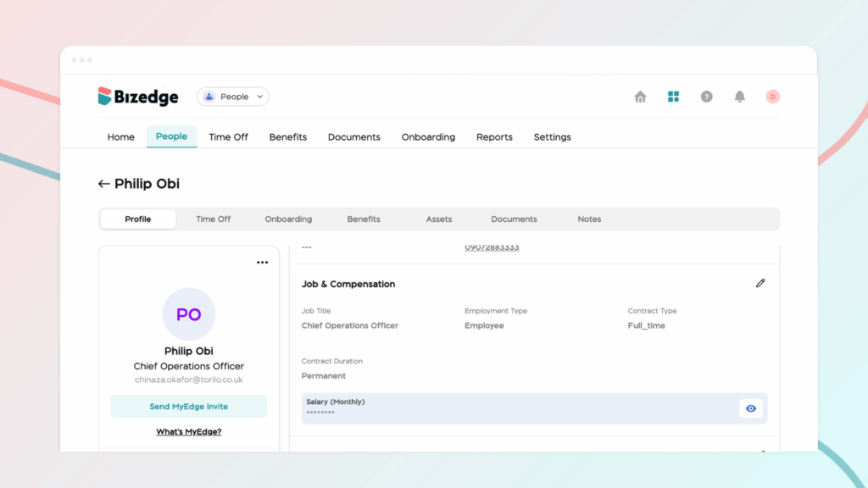The width and height of the screenshot is (868, 488).
Task: Click the Bizedge logo
Action: pos(138,97)
